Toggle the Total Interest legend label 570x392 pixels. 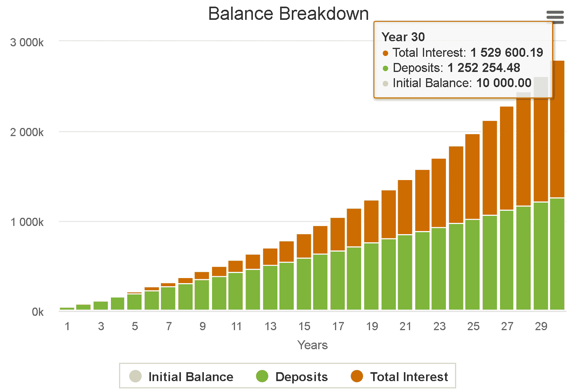point(409,376)
